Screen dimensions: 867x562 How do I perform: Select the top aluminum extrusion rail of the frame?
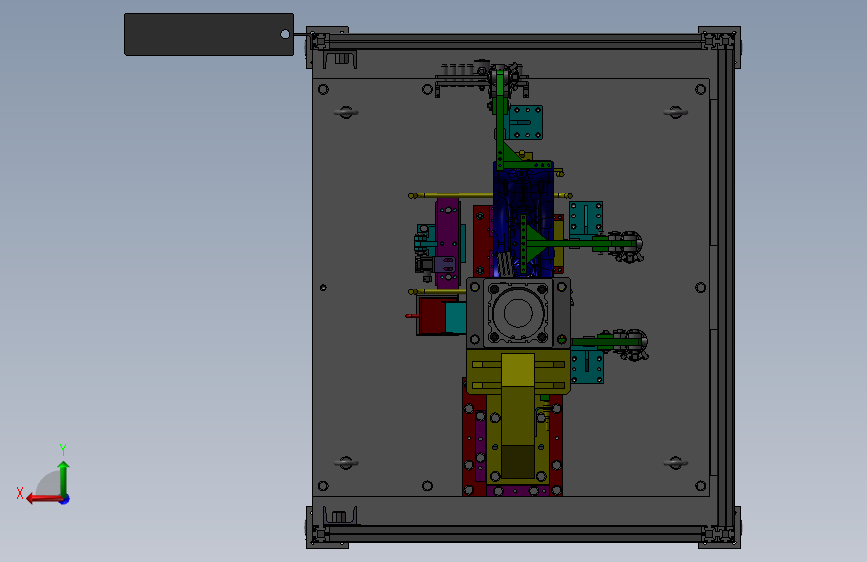click(x=515, y=41)
